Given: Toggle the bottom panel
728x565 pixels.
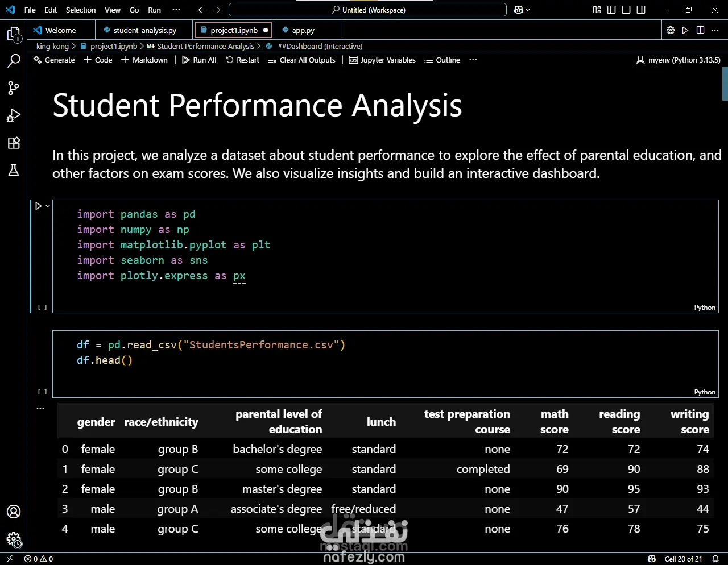Looking at the screenshot, I should 626,10.
